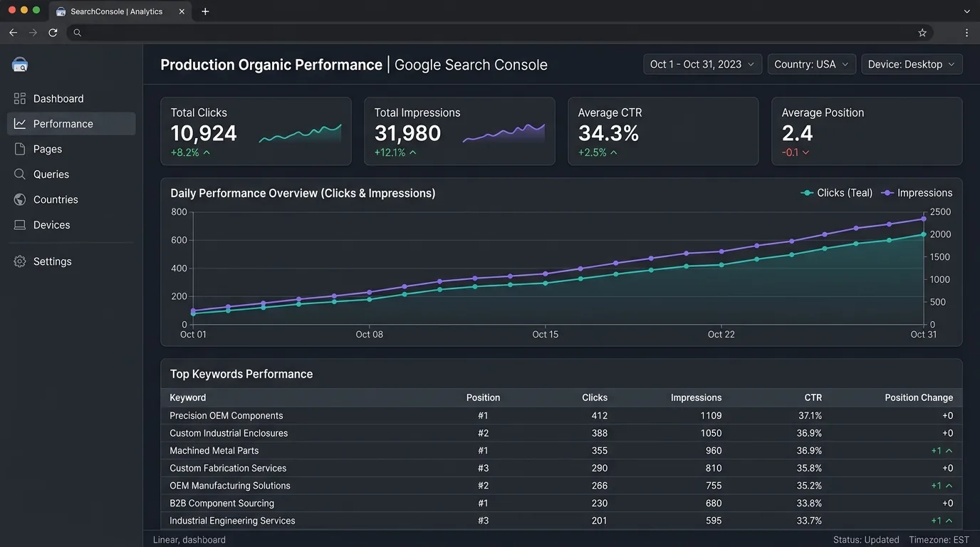The image size is (980, 547).
Task: Click the Oct 31 data point on the Impressions line
Action: tap(924, 219)
